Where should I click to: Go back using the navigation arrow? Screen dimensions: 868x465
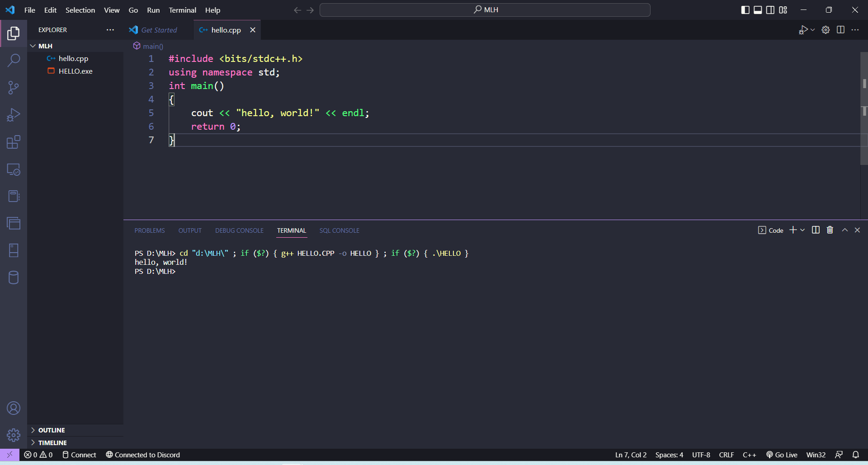pos(297,10)
